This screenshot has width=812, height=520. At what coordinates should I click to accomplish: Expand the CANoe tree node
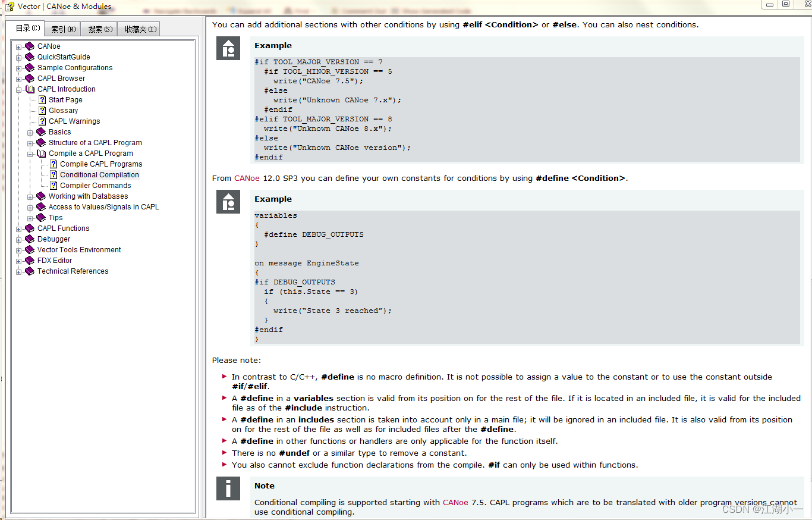coord(19,47)
